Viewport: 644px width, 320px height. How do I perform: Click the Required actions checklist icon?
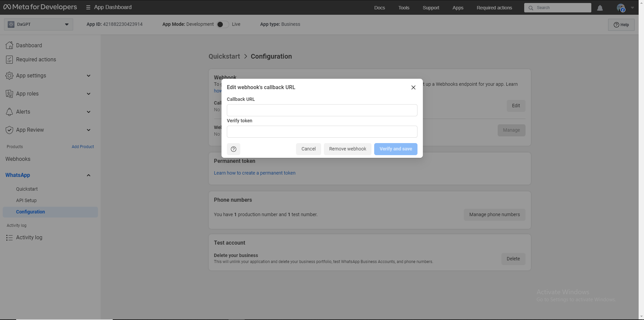pos(9,60)
